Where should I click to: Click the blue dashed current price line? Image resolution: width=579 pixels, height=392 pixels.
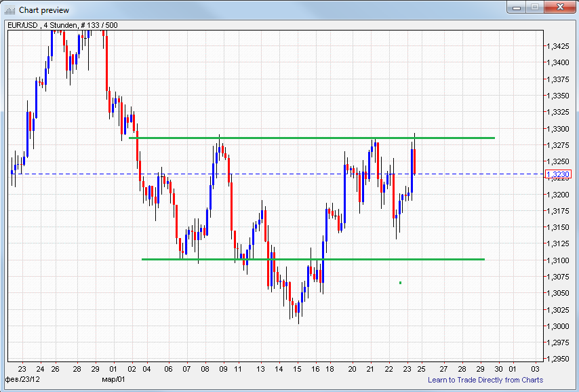tap(277, 174)
